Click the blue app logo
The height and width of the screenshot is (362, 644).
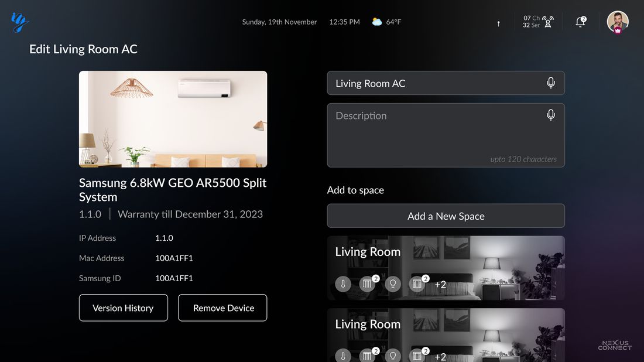[x=19, y=22]
